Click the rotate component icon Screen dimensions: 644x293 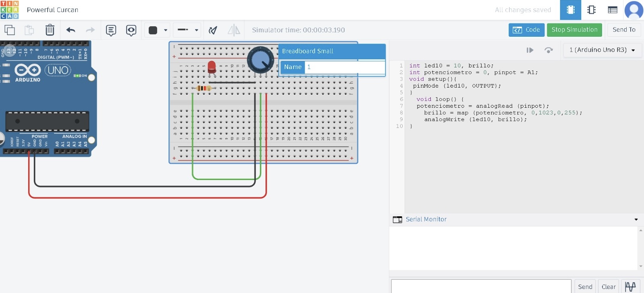click(x=213, y=30)
